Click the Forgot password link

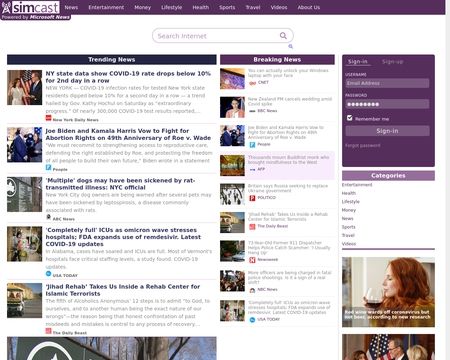point(363,145)
